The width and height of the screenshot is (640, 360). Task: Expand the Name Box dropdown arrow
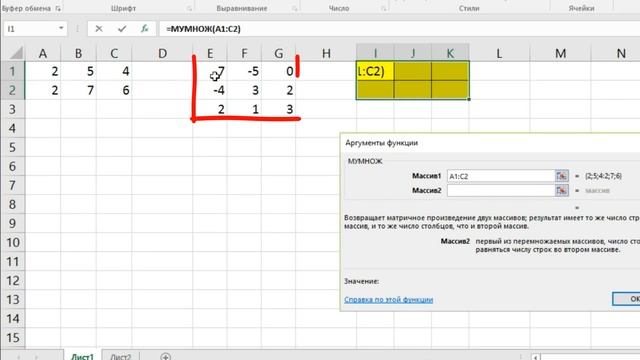tap(61, 29)
